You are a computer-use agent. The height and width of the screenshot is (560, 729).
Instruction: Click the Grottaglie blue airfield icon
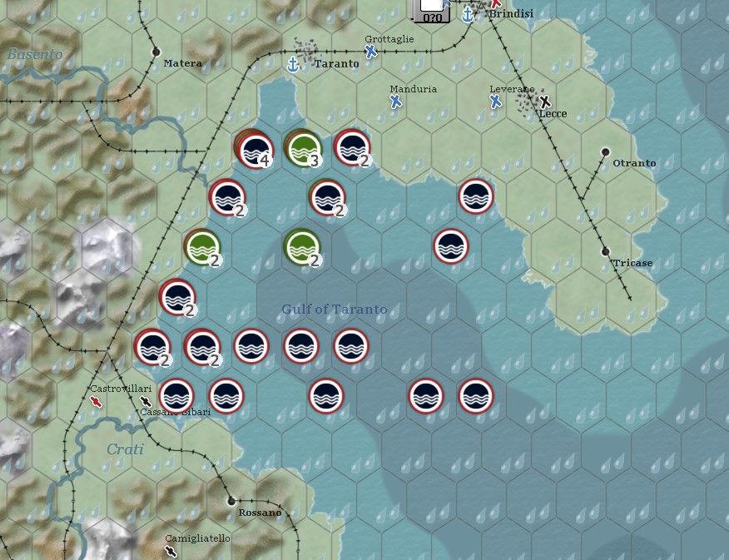pos(370,51)
